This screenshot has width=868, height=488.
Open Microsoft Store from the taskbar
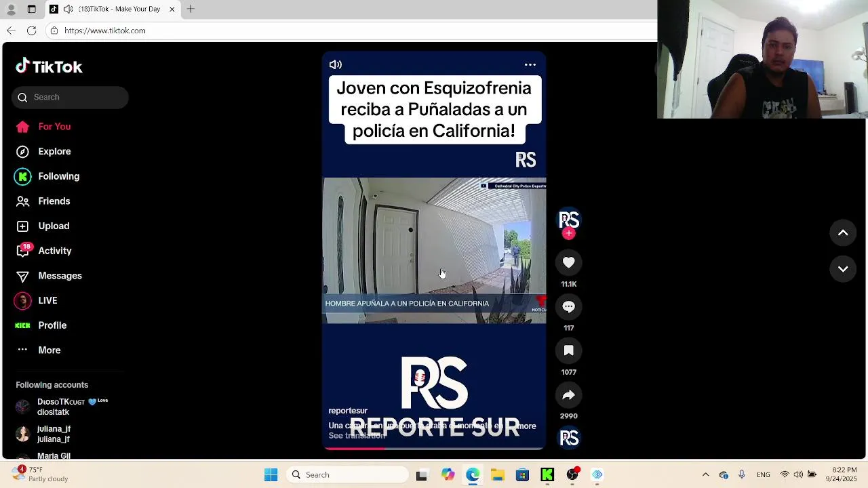pos(522,475)
